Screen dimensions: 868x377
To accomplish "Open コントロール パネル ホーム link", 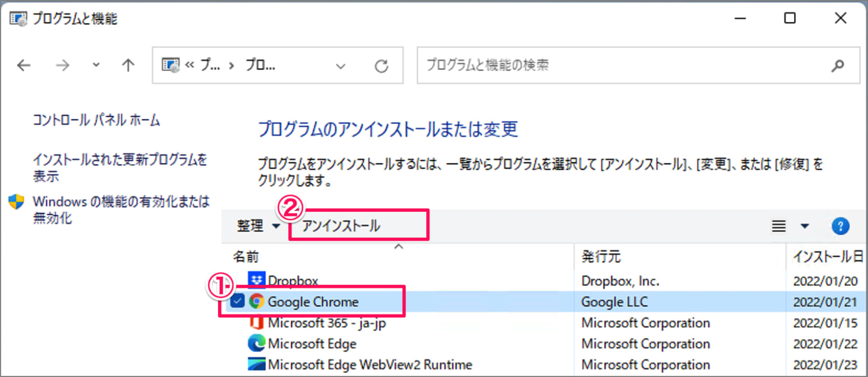I will 97,120.
